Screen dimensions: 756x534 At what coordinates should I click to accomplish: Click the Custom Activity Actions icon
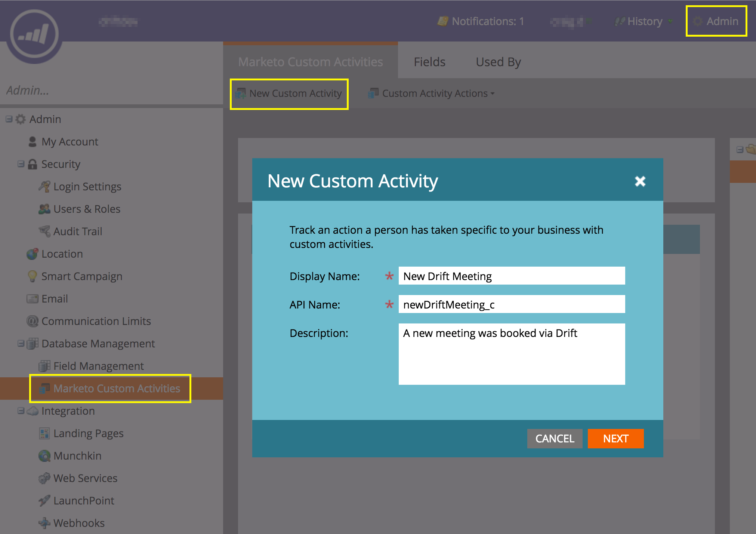(x=373, y=93)
